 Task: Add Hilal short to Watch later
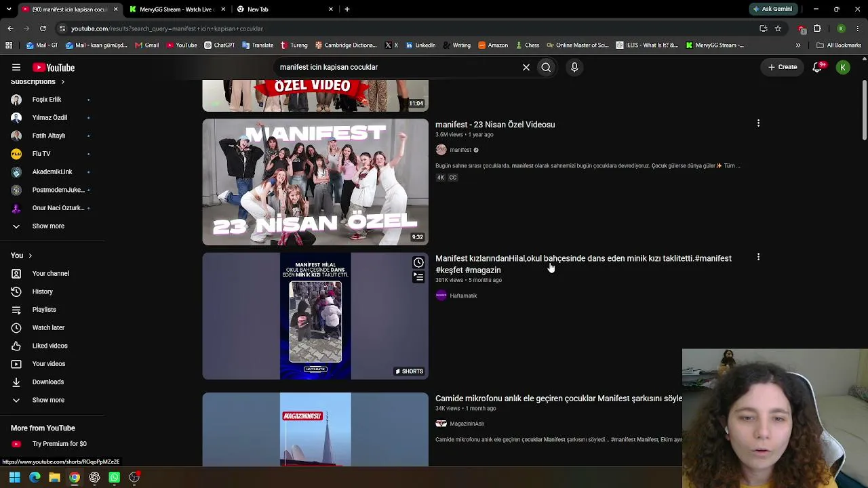click(418, 262)
